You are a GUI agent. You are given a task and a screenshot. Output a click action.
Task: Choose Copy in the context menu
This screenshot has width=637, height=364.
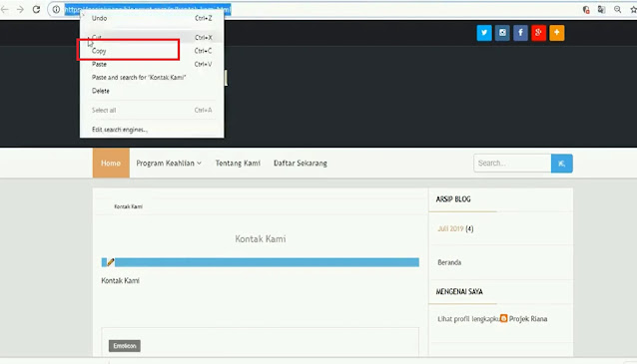(152, 51)
